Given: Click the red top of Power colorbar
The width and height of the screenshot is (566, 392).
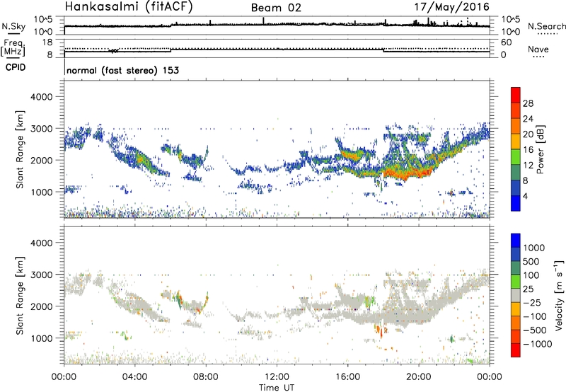Looking at the screenshot, I should click(516, 96).
